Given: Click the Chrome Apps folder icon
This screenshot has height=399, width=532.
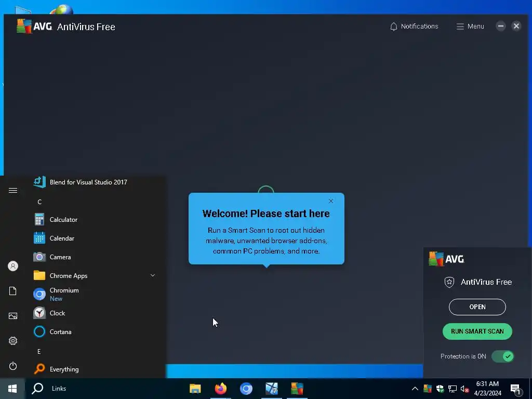Looking at the screenshot, I should (x=39, y=275).
